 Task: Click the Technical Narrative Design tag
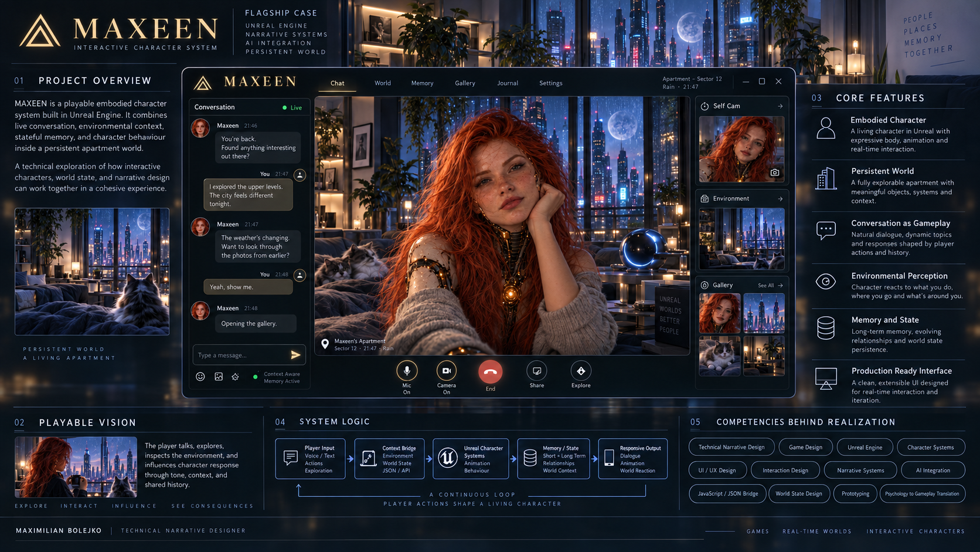click(731, 447)
